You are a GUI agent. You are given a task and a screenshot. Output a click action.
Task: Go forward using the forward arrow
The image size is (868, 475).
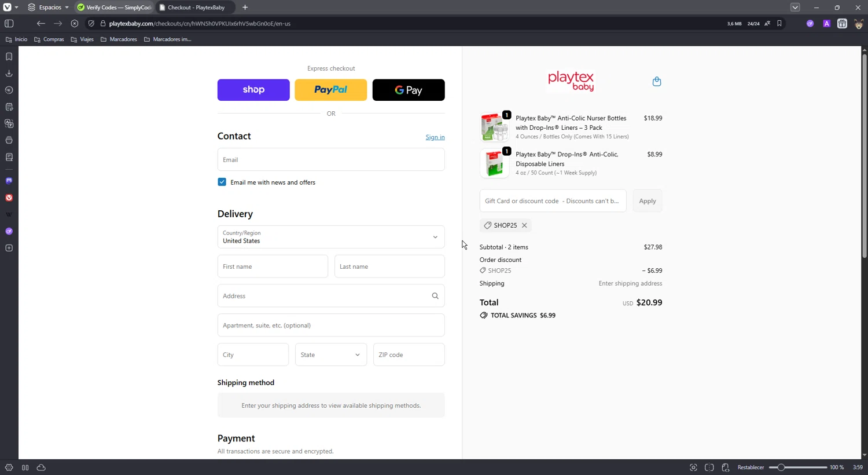(58, 24)
